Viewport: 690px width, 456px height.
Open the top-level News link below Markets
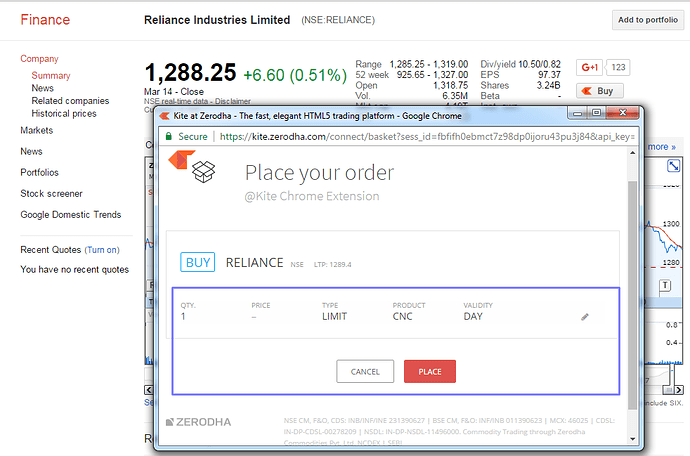tap(31, 151)
